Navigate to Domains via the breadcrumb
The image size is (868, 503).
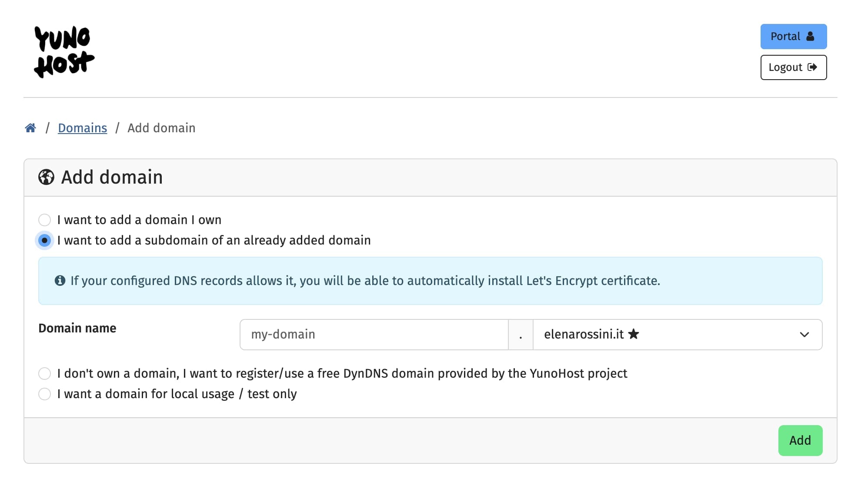coord(82,127)
